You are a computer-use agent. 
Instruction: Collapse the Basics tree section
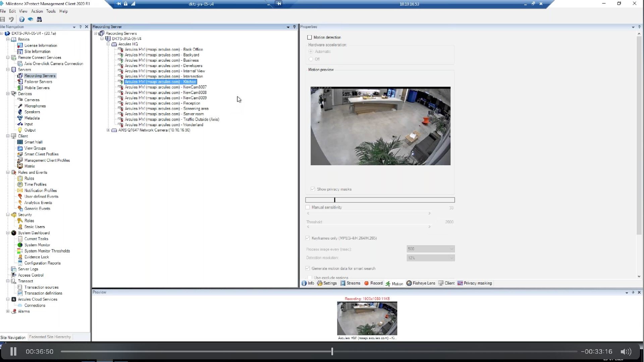point(8,40)
